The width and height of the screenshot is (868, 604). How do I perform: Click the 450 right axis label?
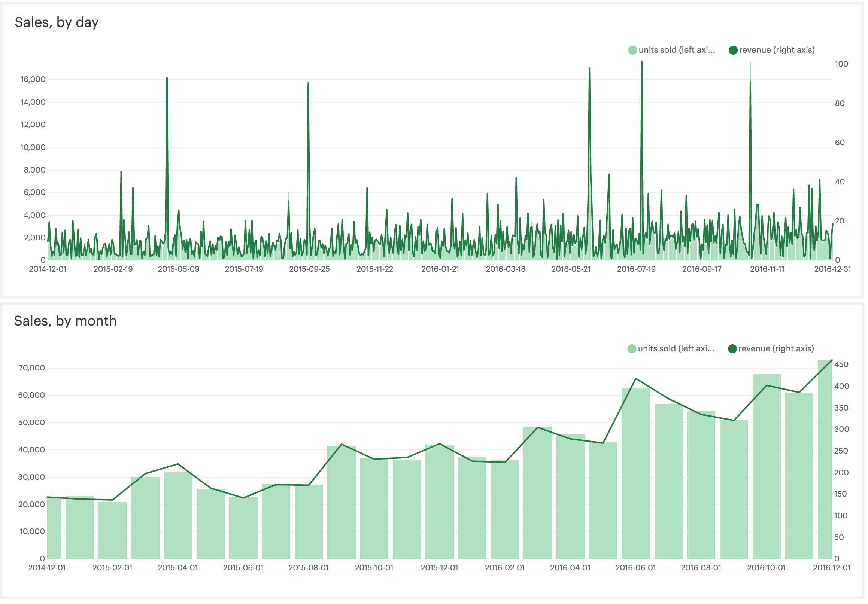click(x=841, y=364)
